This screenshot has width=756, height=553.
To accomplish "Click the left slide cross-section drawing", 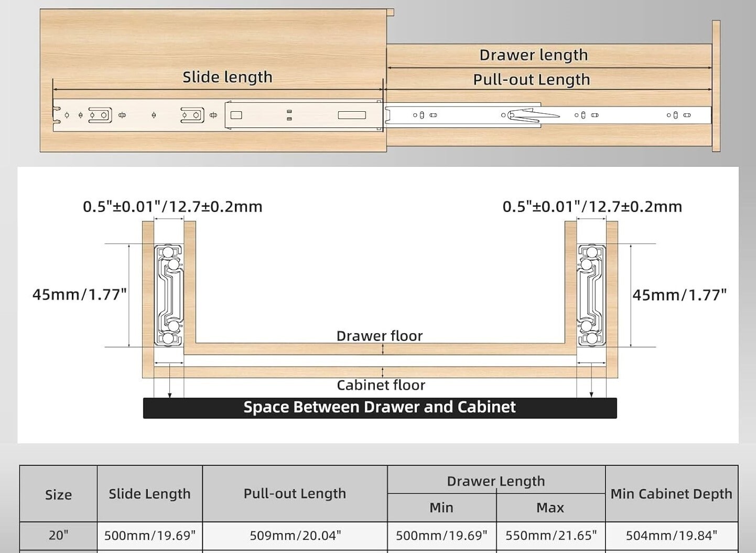I will tap(169, 295).
